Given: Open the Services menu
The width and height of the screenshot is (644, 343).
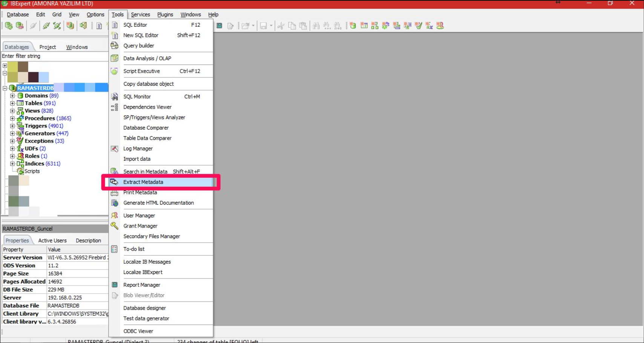Looking at the screenshot, I should (x=140, y=14).
